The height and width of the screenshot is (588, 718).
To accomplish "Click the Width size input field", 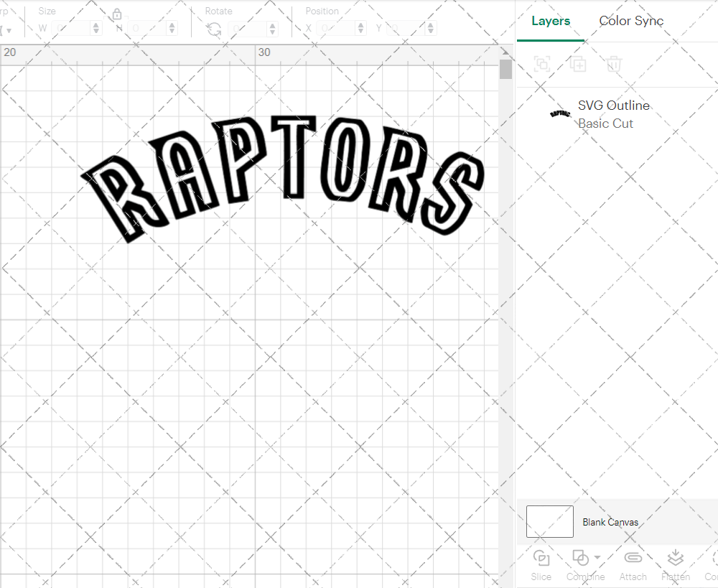I will click(x=71, y=29).
